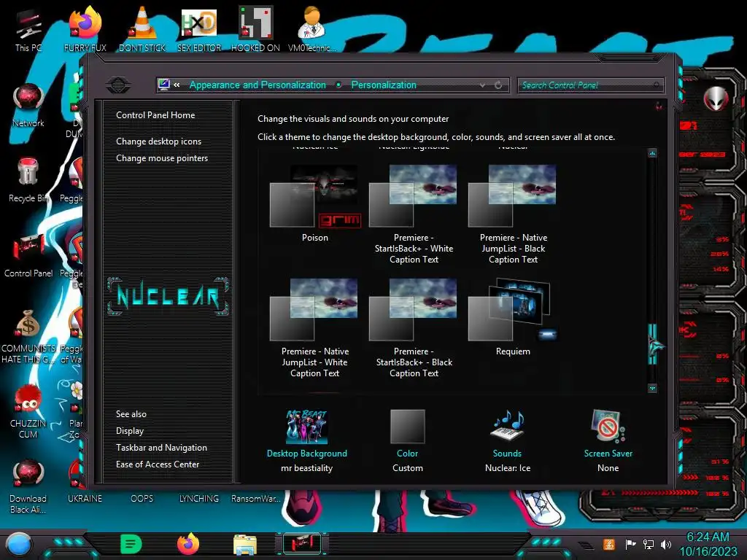Open the Download Black Ali desktop icon

28,486
